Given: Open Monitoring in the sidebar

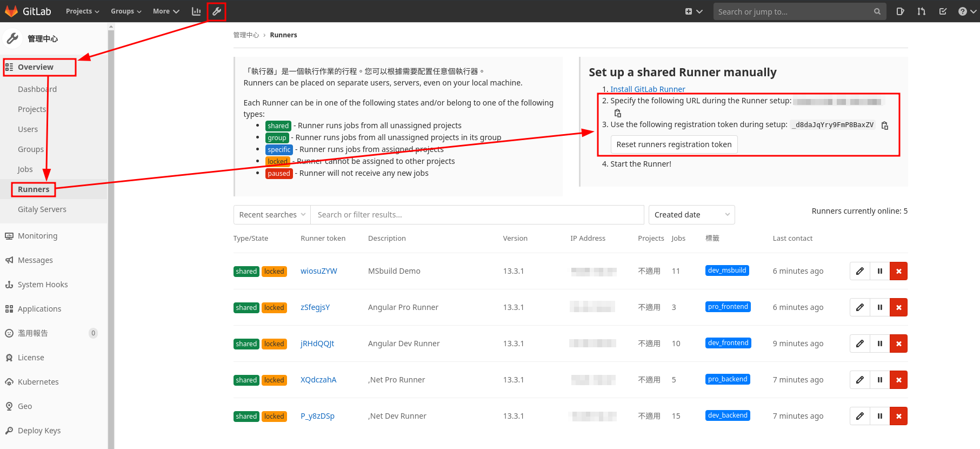Looking at the screenshot, I should coord(37,236).
